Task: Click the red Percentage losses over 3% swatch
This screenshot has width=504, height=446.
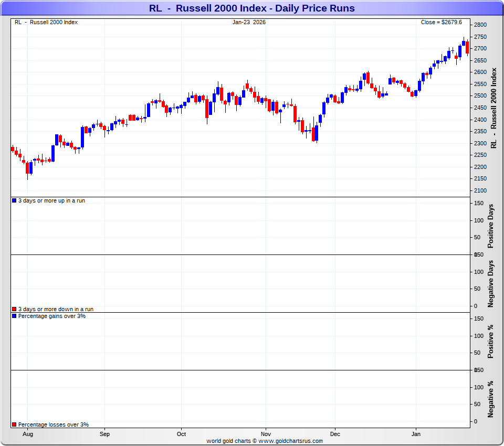Action: coord(14,424)
